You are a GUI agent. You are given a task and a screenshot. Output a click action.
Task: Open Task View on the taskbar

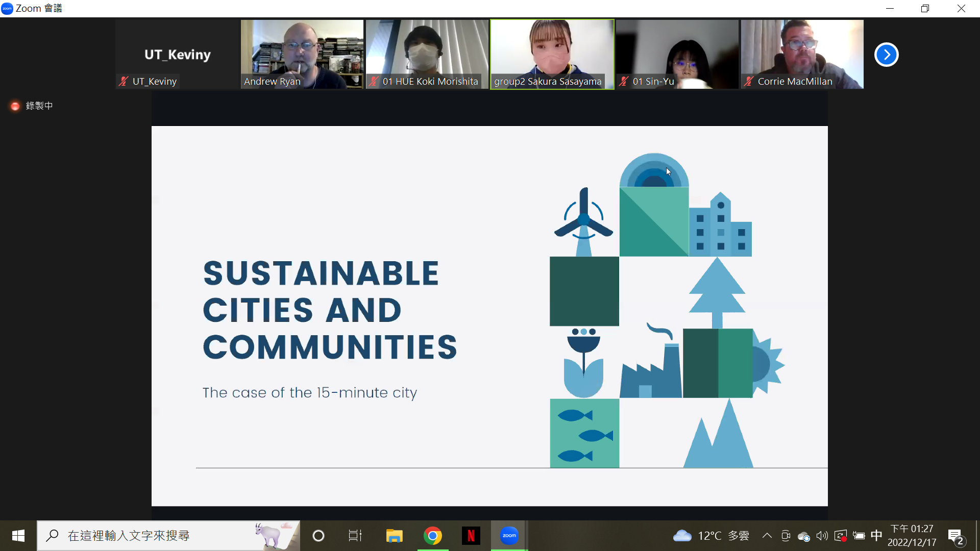(355, 536)
